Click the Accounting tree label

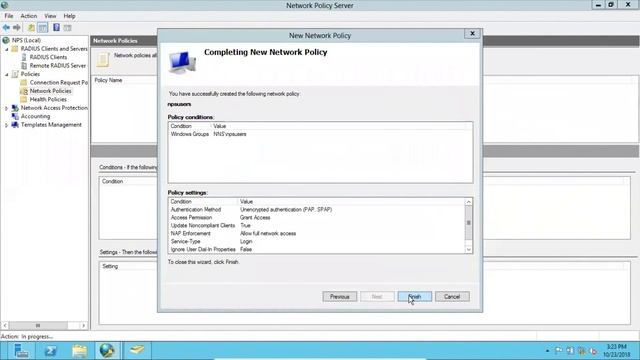pos(36,116)
